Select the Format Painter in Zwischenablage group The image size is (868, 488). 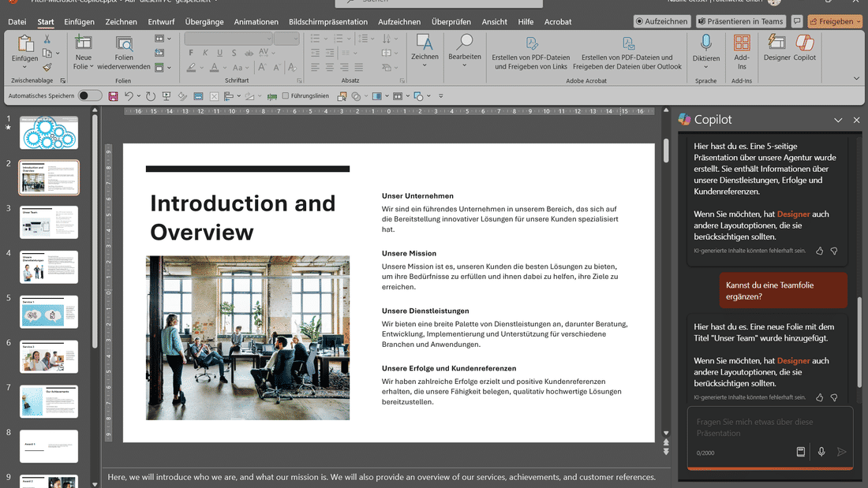pos(47,67)
